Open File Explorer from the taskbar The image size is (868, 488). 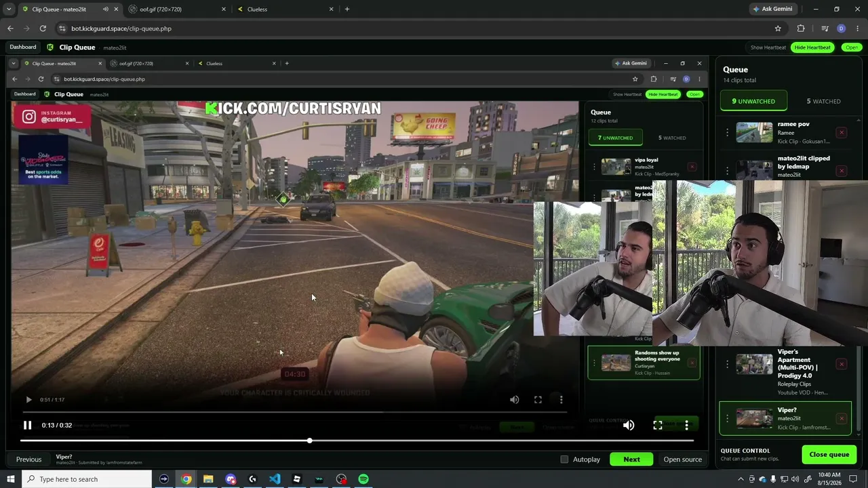[208, 479]
